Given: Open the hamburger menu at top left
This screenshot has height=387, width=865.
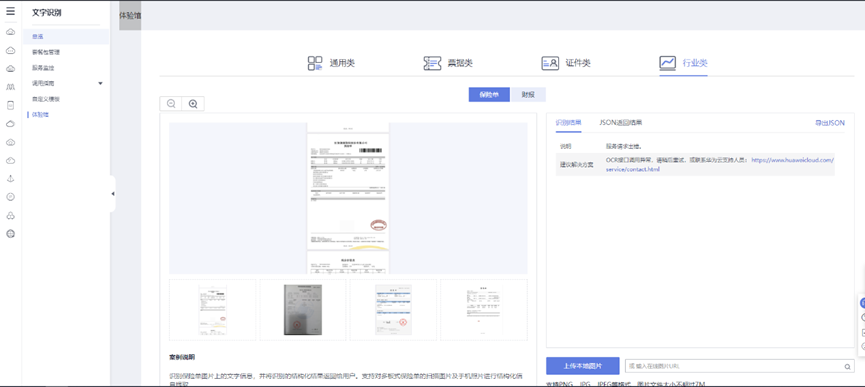Looking at the screenshot, I should point(10,12).
